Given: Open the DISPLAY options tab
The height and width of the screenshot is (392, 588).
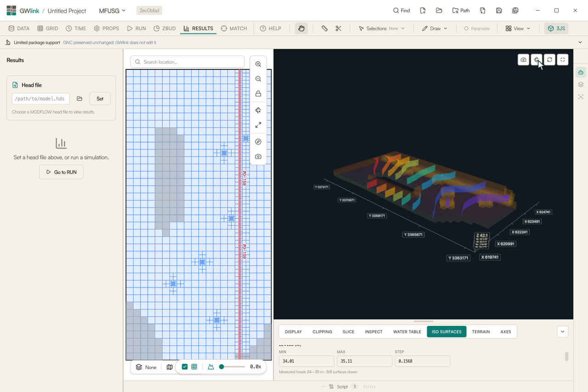Looking at the screenshot, I should 293,331.
